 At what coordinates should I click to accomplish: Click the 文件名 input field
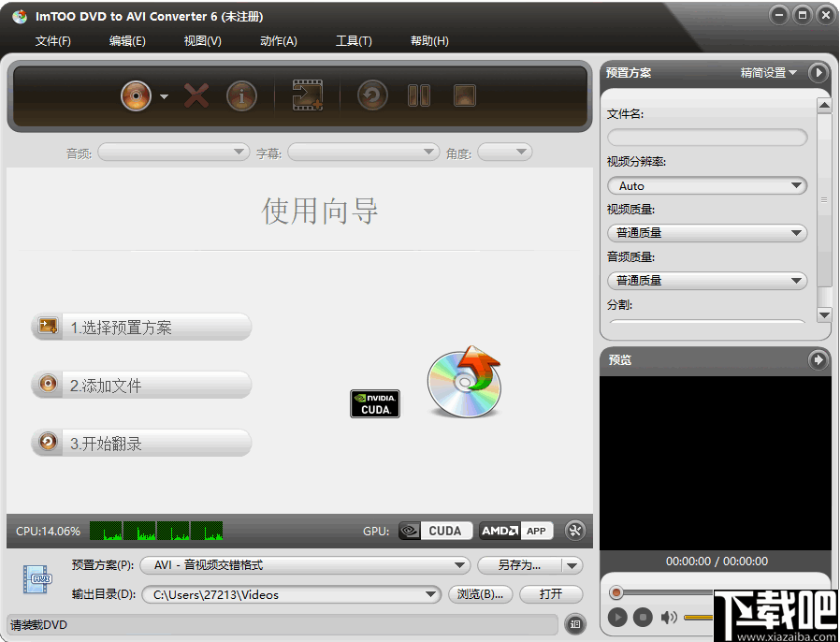706,137
